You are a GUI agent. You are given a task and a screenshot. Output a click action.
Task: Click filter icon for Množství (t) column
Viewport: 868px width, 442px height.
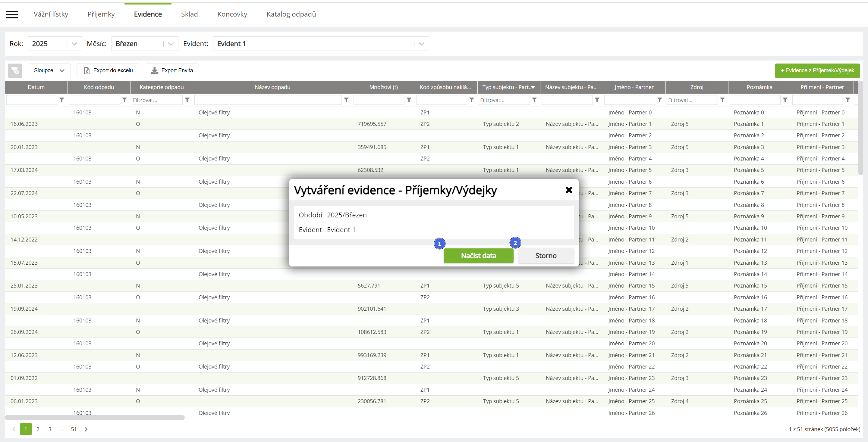pyautogui.click(x=409, y=100)
